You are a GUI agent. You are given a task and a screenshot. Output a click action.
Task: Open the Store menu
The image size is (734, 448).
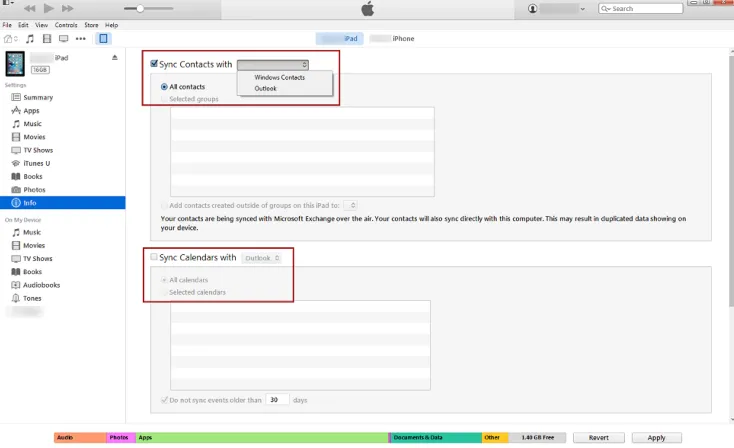coord(91,25)
